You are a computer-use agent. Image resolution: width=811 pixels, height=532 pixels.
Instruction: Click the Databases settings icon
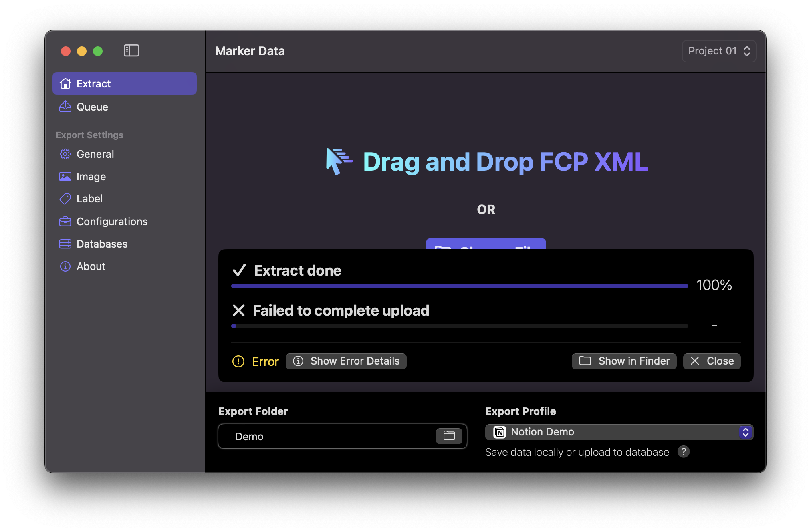tap(65, 244)
